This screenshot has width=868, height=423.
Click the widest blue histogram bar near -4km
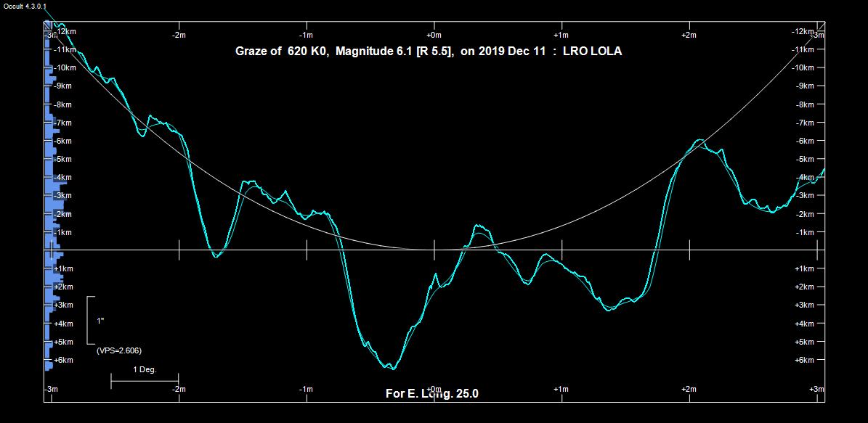57,183
